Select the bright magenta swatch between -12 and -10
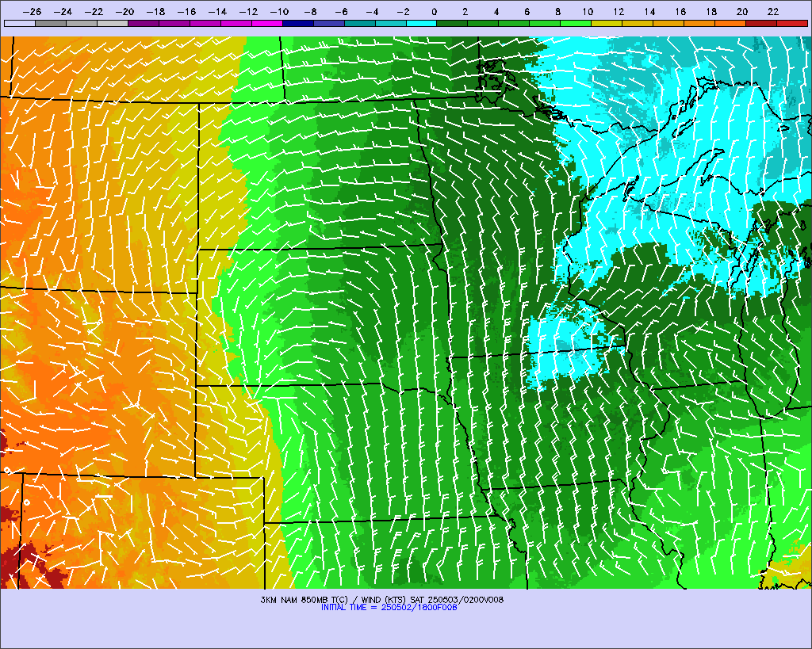812x649 pixels. click(x=267, y=23)
